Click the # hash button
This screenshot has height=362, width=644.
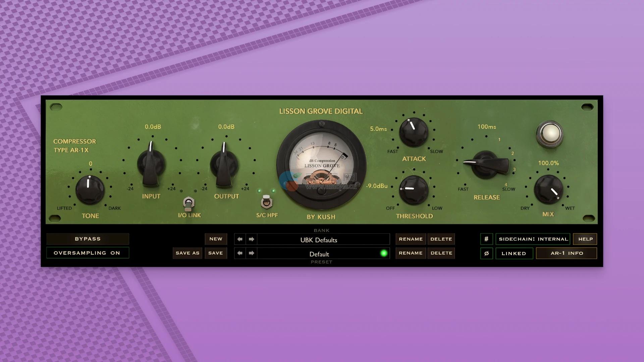pos(486,239)
